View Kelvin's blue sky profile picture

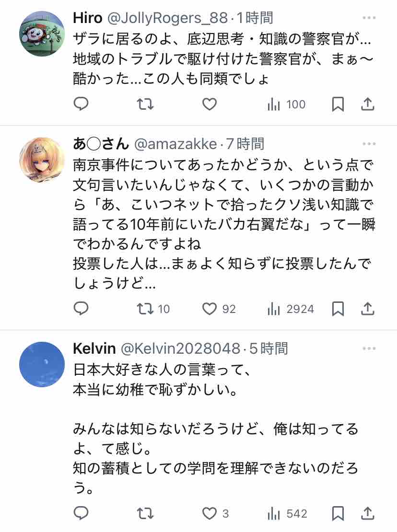[42, 364]
